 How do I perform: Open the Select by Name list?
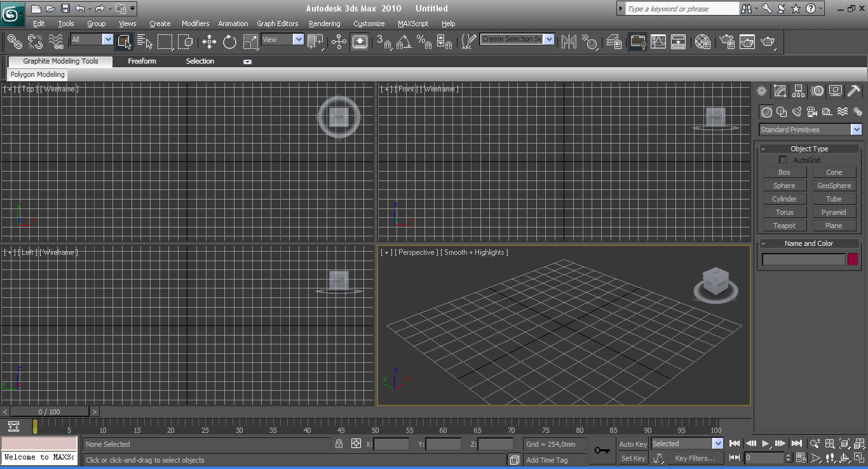[x=145, y=42]
